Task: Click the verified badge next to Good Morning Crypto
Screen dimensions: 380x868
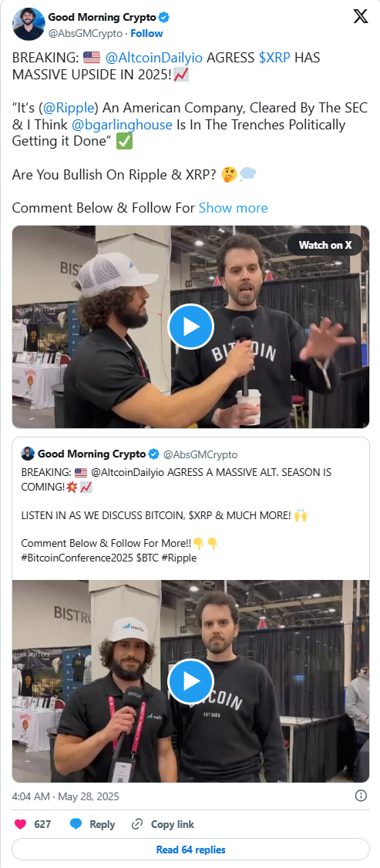Action: click(x=164, y=18)
